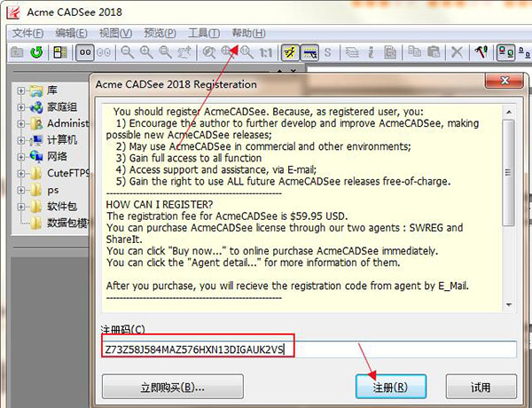Click the info text scrollbar down arrow

(509, 304)
